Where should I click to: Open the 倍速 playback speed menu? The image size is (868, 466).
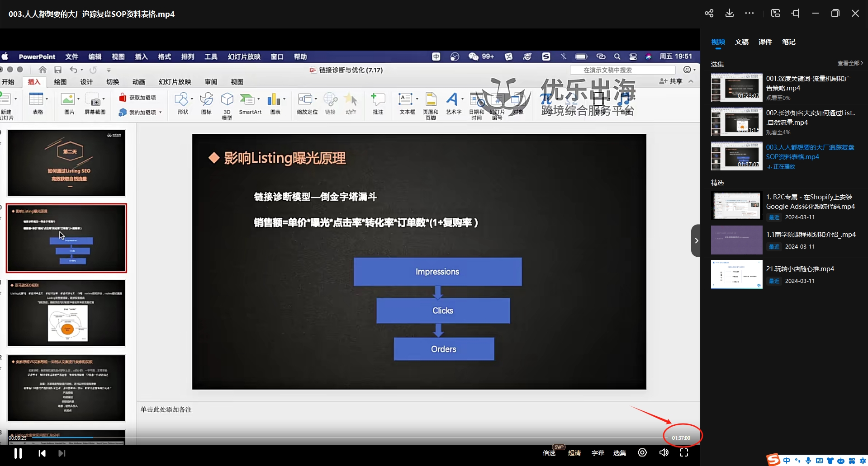549,453
